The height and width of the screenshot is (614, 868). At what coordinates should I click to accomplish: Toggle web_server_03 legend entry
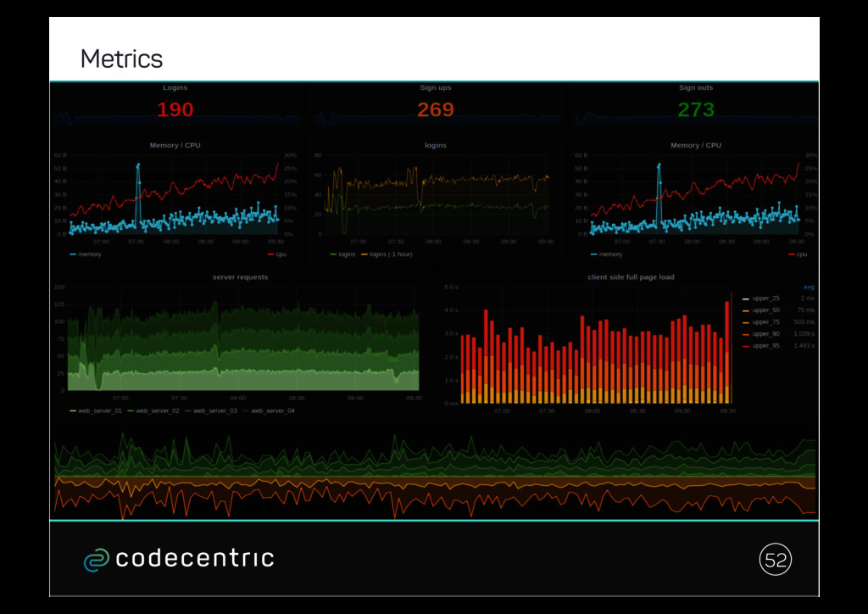[211, 410]
